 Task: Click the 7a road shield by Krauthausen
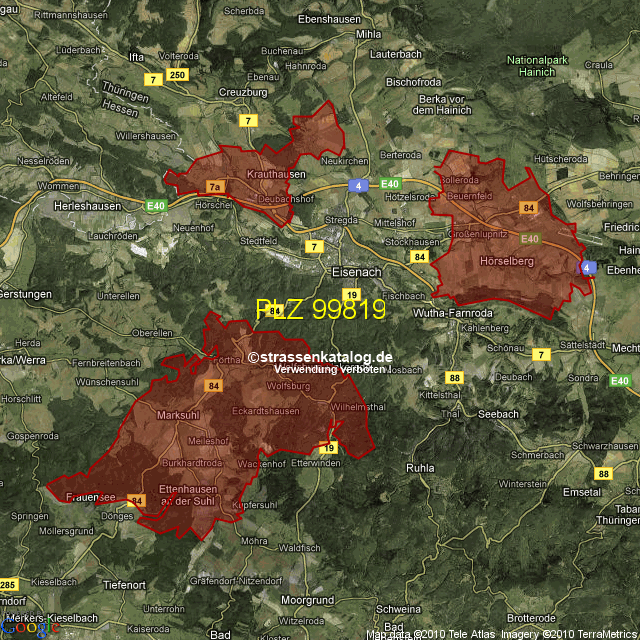coord(215,186)
